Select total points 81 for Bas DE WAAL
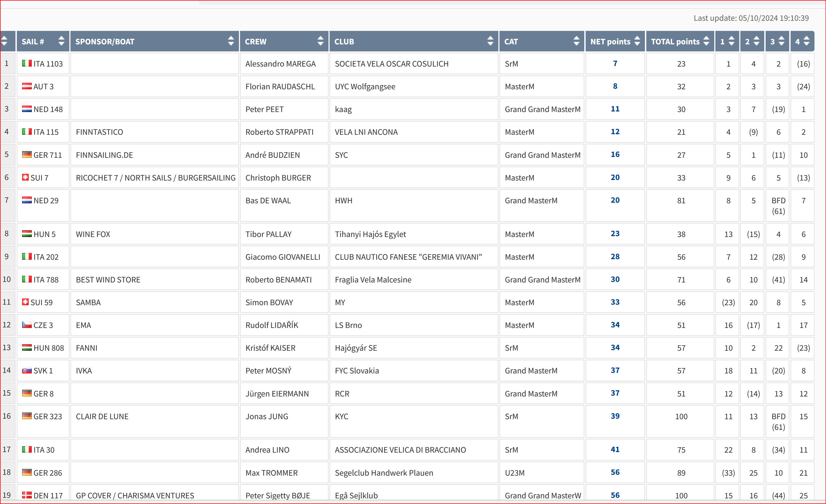This screenshot has width=826, height=504. point(681,200)
